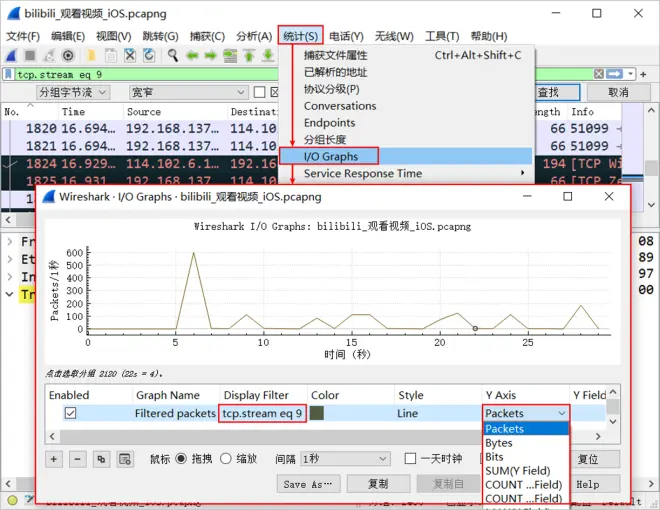660x510 pixels.
Task: Open the display filter history dropdown arrow
Action: pyautogui.click(x=630, y=74)
